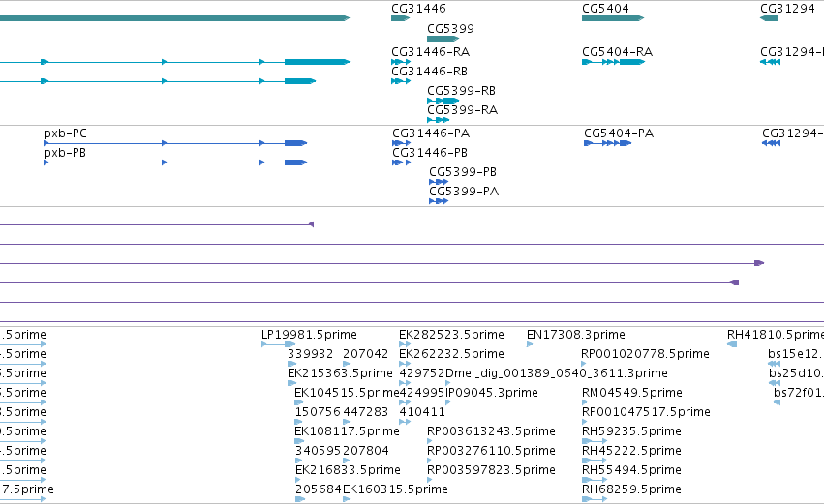Select EST RP001047517.5prime
824x504 pixels.
pos(647,412)
